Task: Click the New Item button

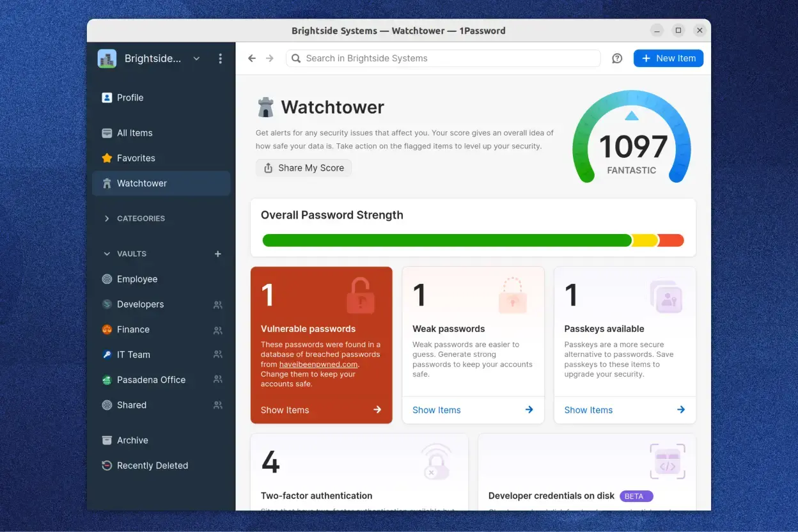Action: 668,58
